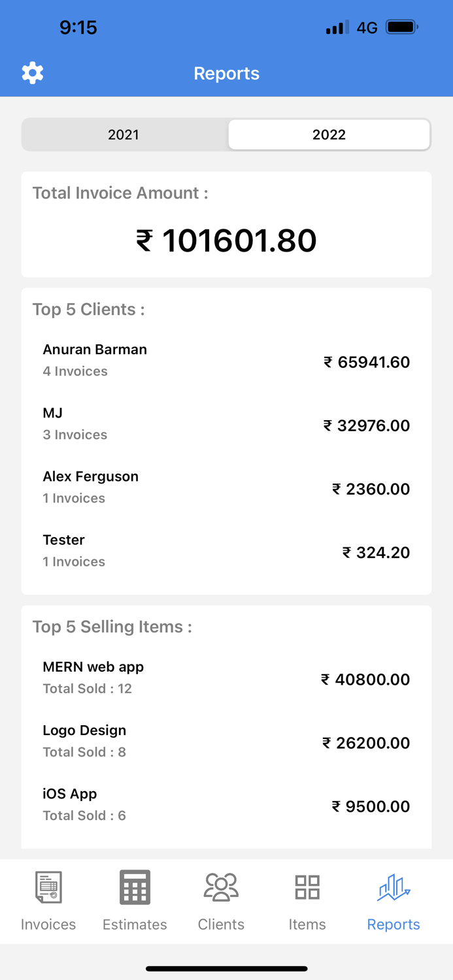Tap the Invoices label in bottom navigation
453x980 pixels.
pyautogui.click(x=48, y=924)
